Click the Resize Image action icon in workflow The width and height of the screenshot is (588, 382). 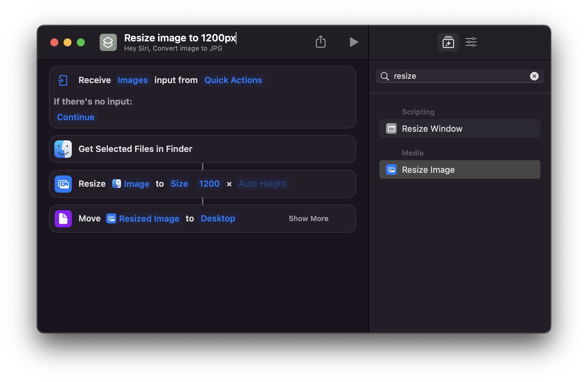63,184
